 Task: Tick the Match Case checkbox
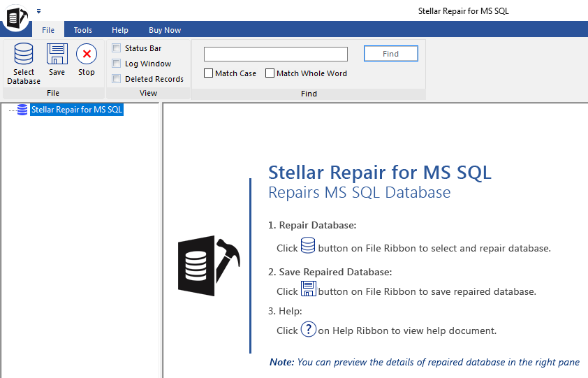point(209,73)
